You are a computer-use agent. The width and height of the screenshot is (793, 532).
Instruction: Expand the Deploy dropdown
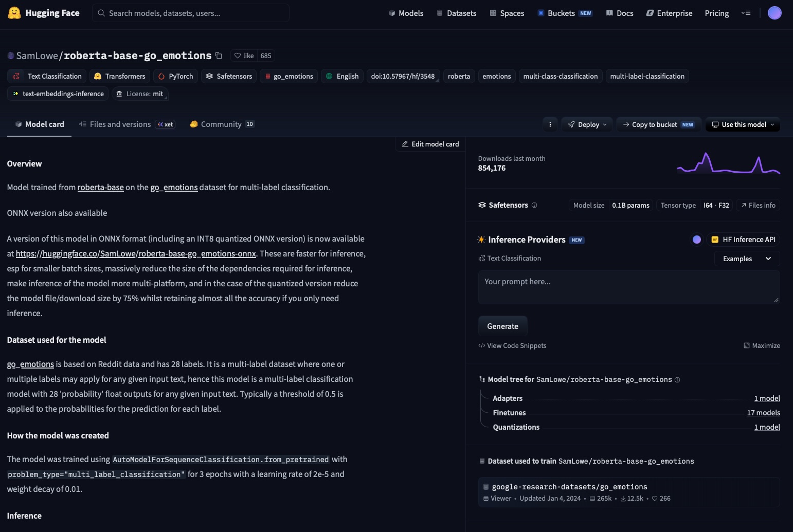[x=587, y=124]
